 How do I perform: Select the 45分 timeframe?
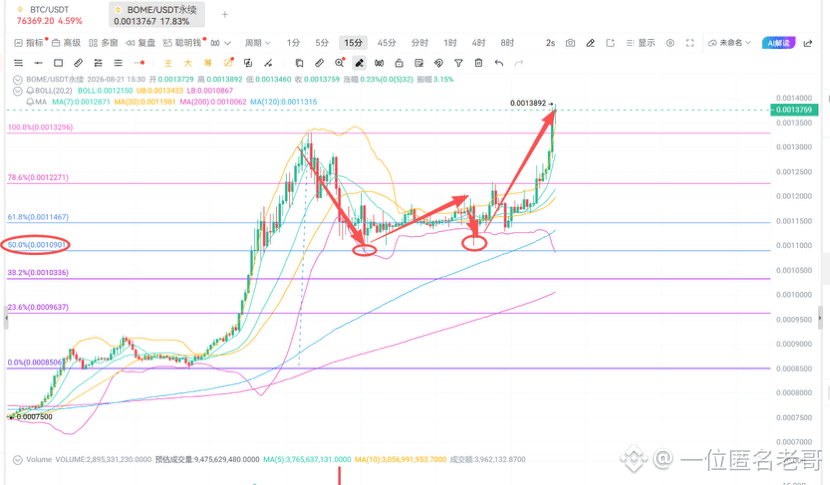coord(386,43)
